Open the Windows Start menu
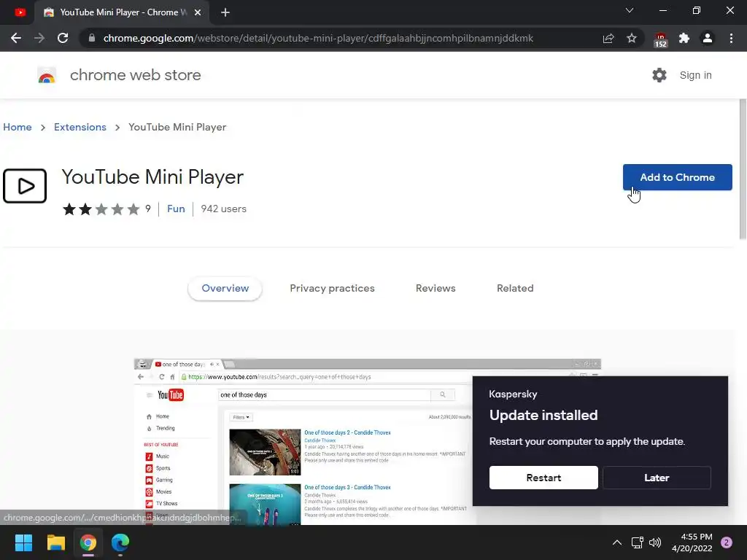The height and width of the screenshot is (560, 747). 23,542
